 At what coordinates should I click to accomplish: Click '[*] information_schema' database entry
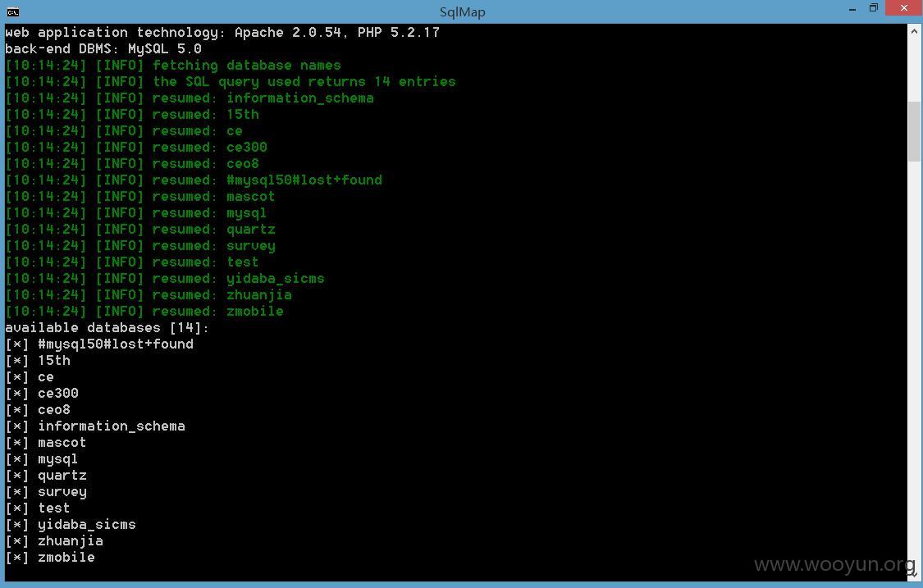click(95, 426)
